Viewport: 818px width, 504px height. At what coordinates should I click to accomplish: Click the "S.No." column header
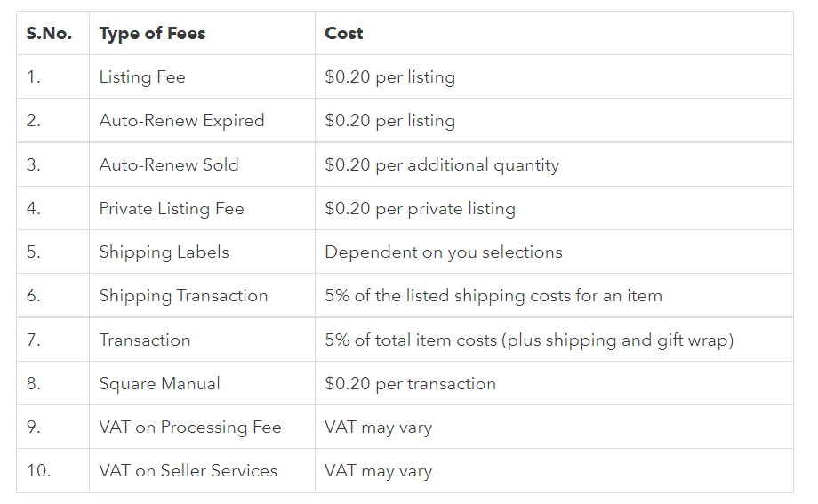[x=50, y=34]
